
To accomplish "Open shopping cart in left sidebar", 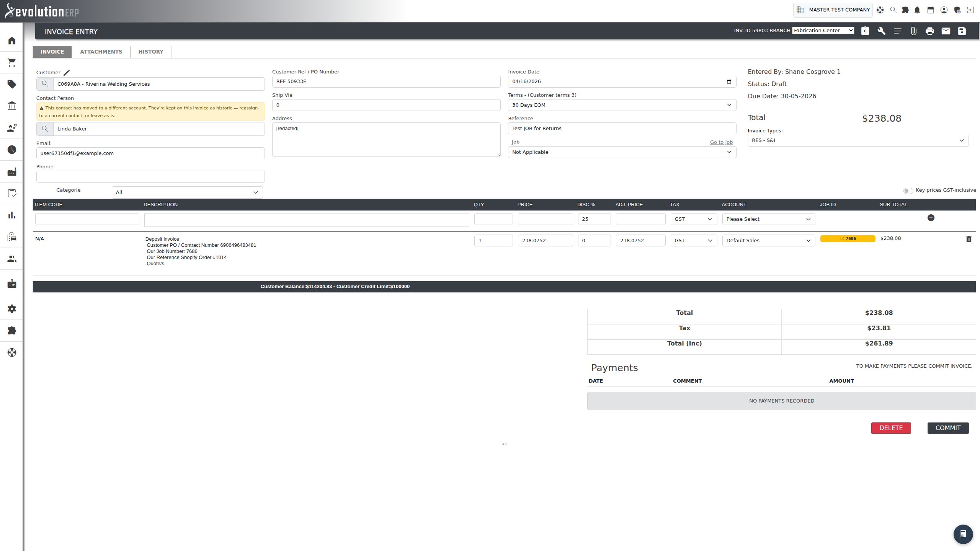I will (12, 62).
